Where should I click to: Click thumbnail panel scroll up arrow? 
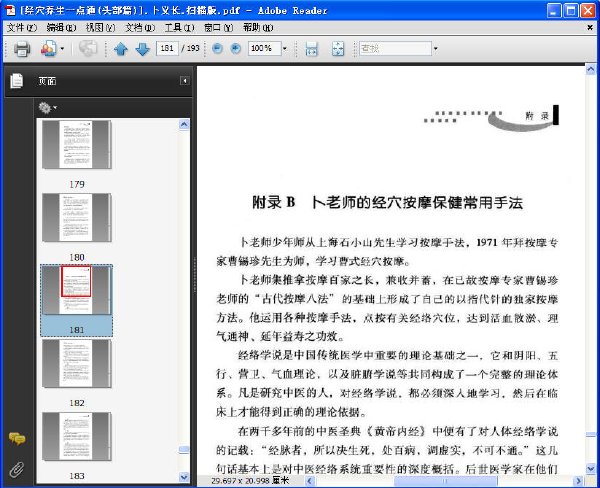click(184, 125)
